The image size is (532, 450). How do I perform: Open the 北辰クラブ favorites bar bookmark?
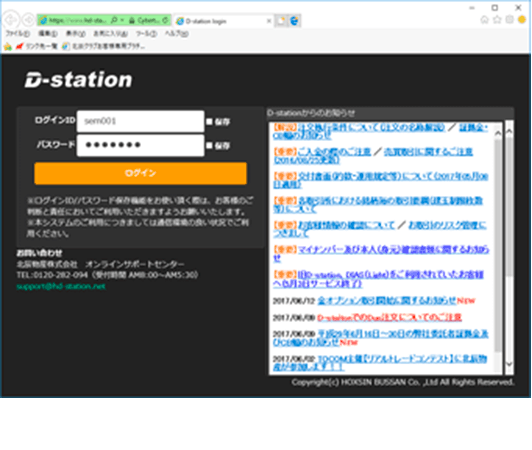pos(104,46)
